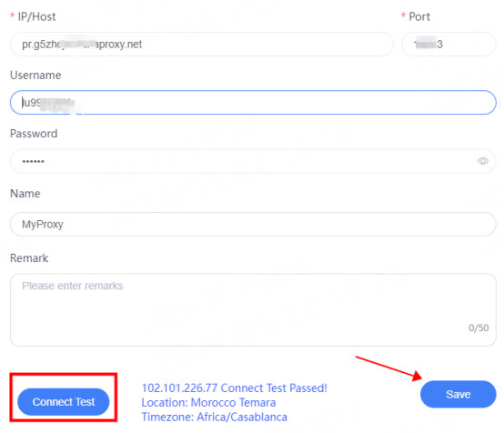Image resolution: width=504 pixels, height=433 pixels.
Task: Click inside the Username field
Action: [x=253, y=103]
